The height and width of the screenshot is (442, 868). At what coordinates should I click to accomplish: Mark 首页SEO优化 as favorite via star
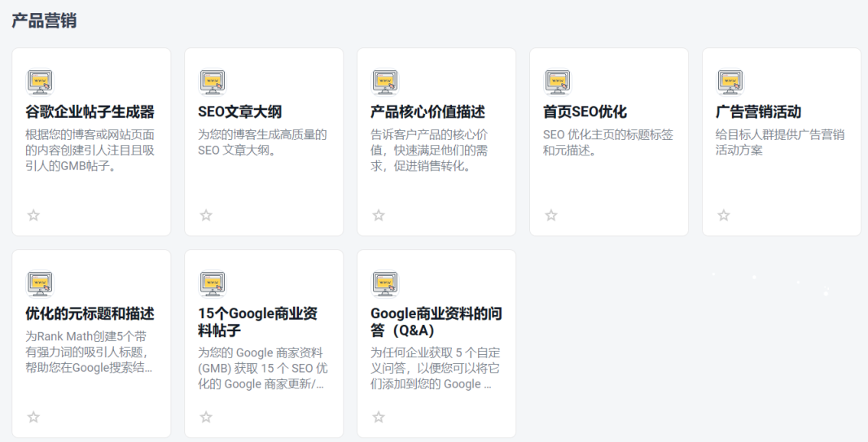pos(551,215)
